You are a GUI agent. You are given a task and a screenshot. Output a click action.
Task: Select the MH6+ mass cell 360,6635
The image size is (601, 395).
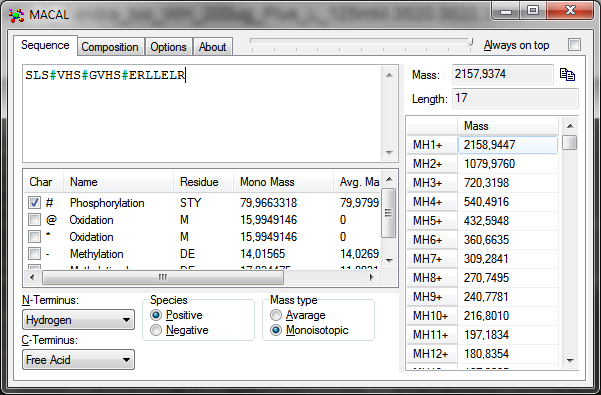[508, 240]
